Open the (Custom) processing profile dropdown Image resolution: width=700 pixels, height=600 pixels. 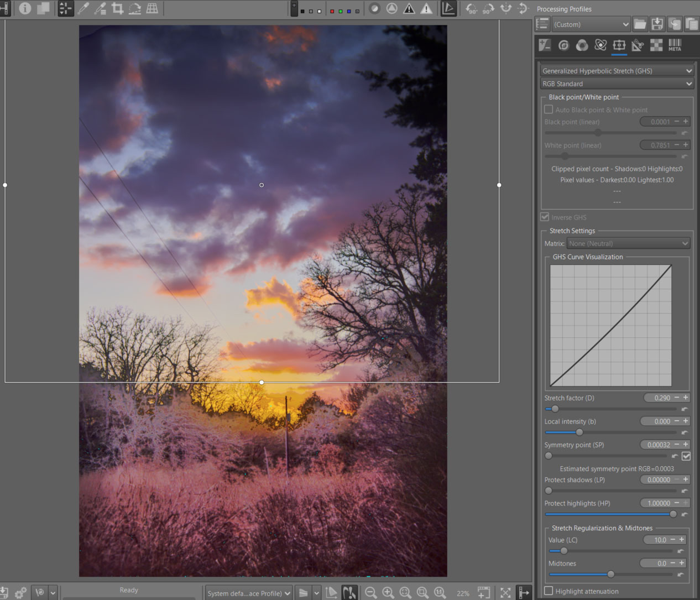click(591, 24)
